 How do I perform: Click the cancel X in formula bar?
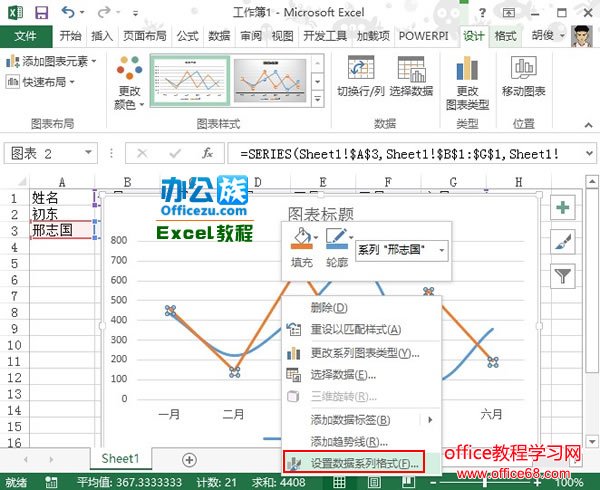(142, 154)
